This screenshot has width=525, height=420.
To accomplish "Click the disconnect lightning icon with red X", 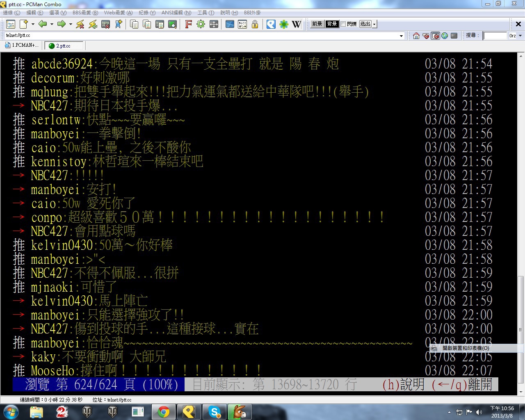I will pos(80,24).
